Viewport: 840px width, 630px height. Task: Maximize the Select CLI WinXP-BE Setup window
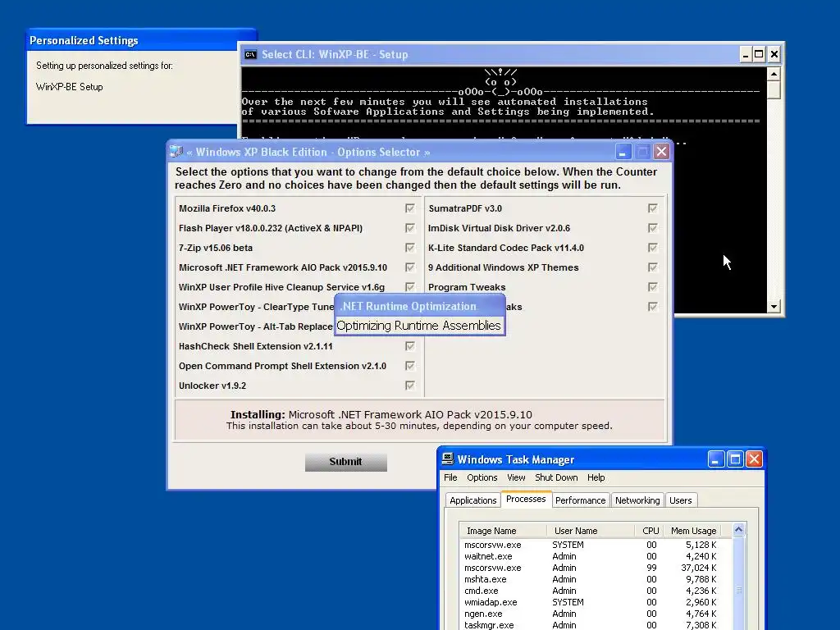click(759, 54)
